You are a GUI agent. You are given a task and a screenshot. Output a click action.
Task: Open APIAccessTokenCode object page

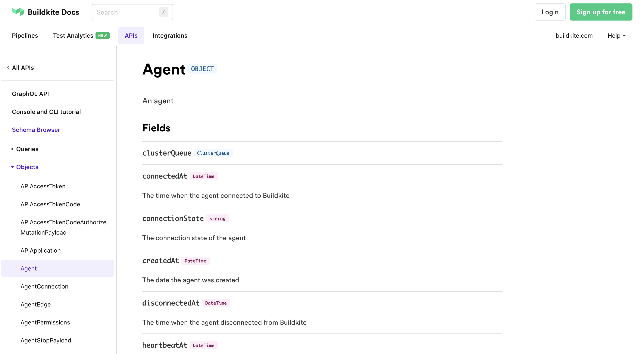pyautogui.click(x=50, y=204)
